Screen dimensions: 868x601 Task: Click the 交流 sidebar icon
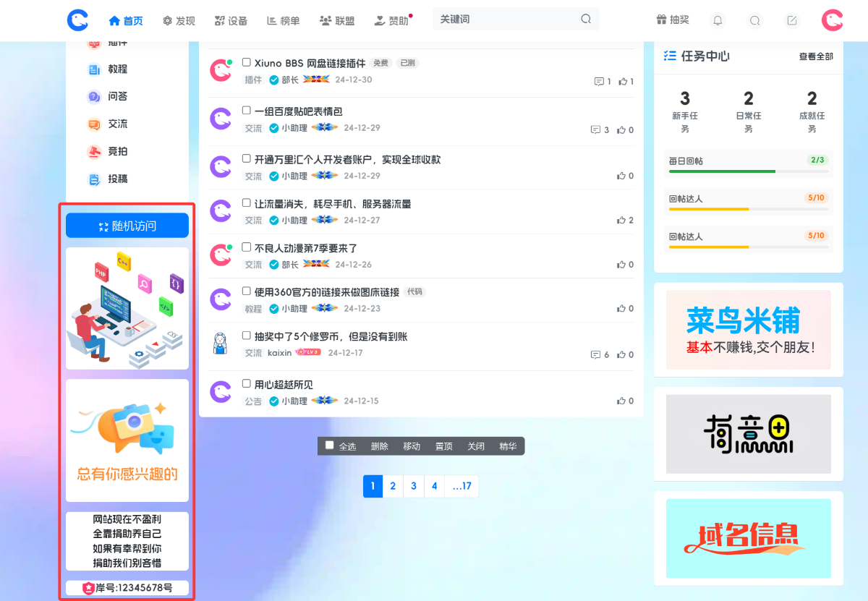(94, 124)
